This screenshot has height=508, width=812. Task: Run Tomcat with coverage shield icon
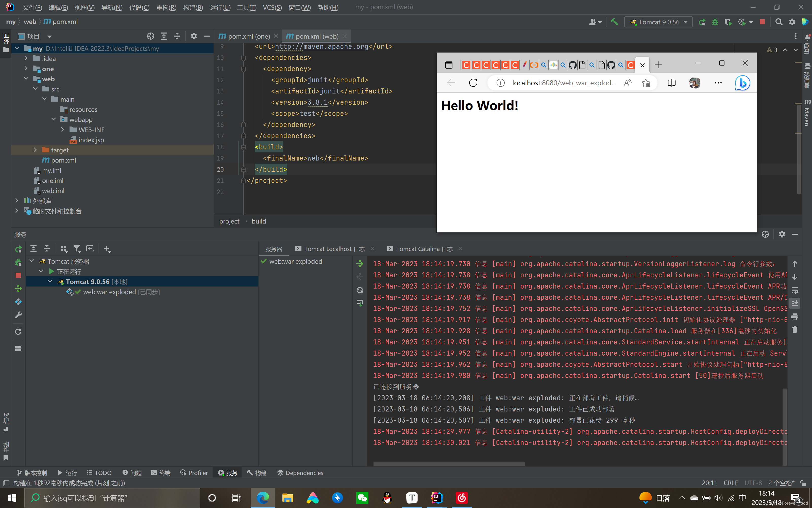pos(728,22)
